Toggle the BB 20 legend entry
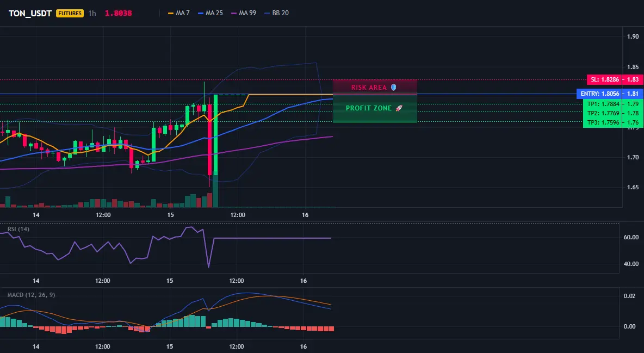This screenshot has height=353, width=644. (276, 13)
